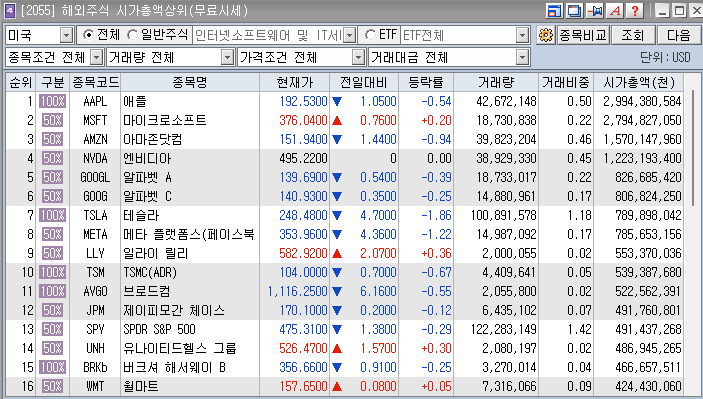The height and width of the screenshot is (399, 703).
Task: Click the 50% margin badge in WMT row
Action: pos(52,386)
